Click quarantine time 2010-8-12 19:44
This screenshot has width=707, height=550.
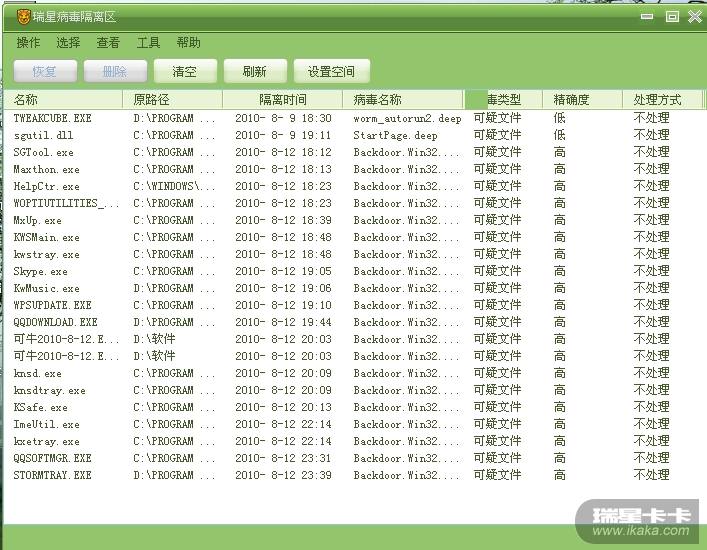click(283, 322)
